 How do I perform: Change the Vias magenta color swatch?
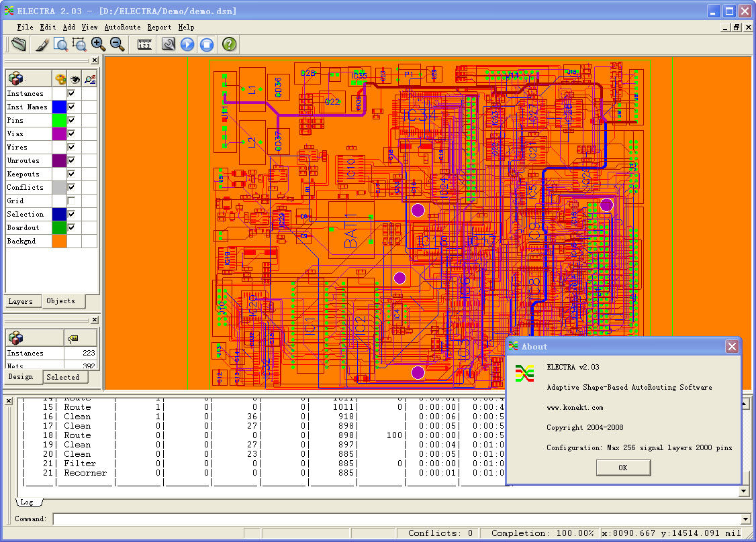pos(59,134)
